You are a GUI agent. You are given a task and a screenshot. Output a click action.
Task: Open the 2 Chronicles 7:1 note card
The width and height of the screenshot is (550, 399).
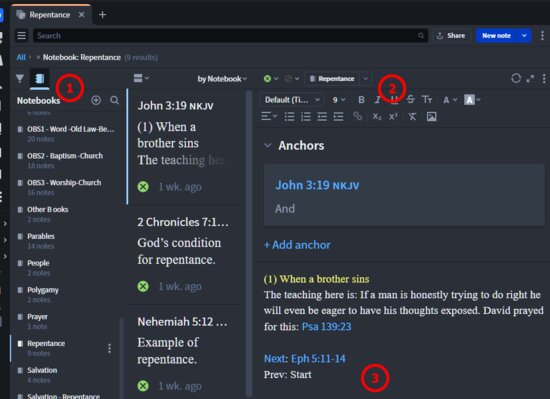[186, 255]
